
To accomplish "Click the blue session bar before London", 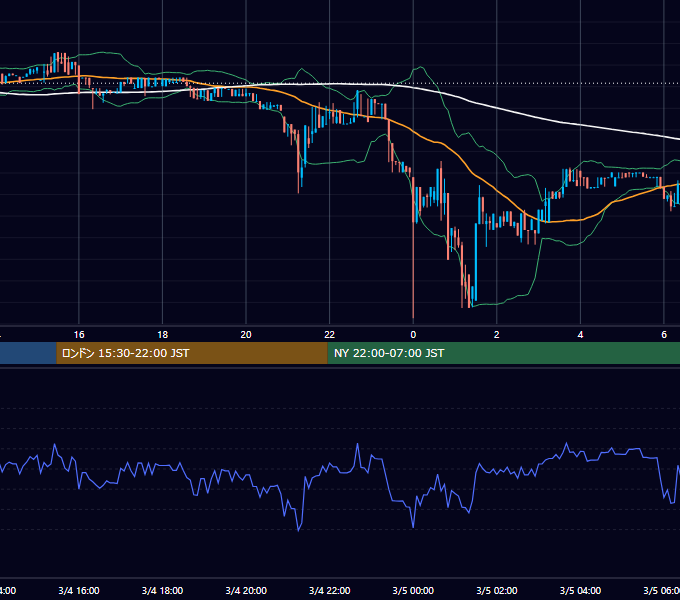I will point(28,353).
